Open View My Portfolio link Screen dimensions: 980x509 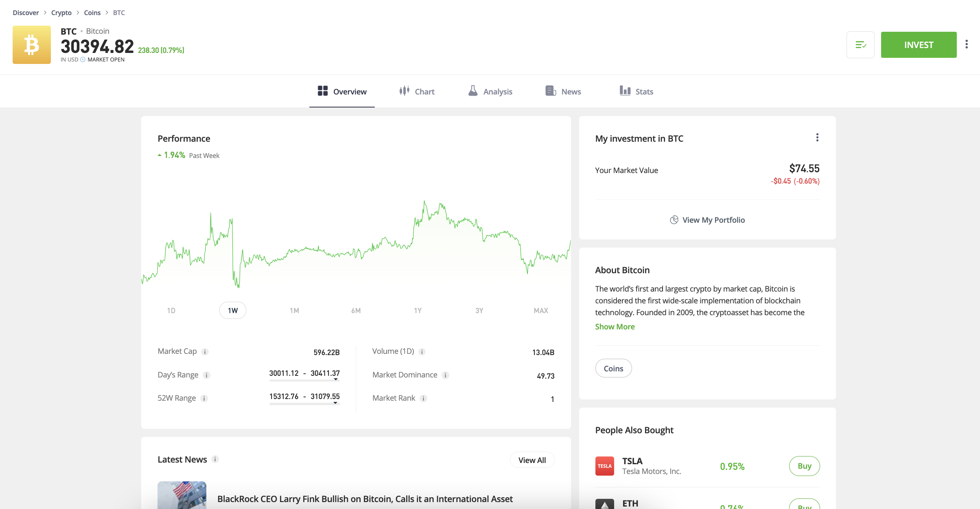(x=707, y=220)
